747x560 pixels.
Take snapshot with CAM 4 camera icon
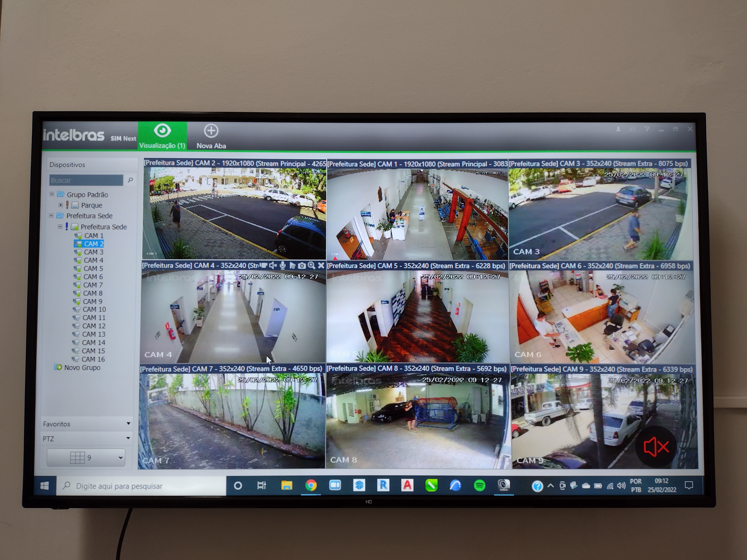[x=302, y=266]
